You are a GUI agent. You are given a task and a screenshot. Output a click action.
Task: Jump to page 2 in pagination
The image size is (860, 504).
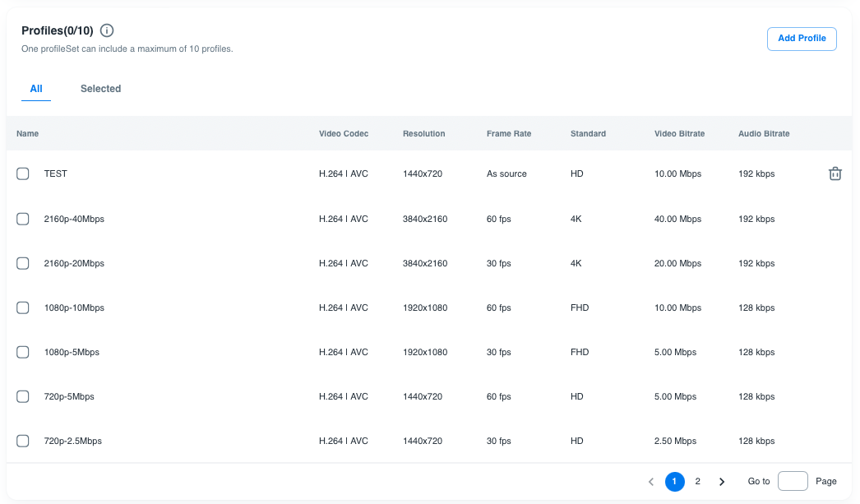(697, 482)
